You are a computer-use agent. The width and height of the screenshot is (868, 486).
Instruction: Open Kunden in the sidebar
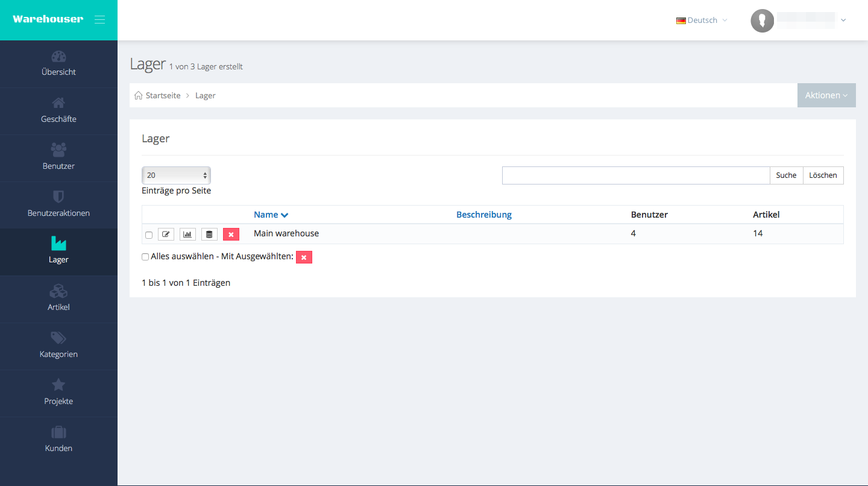coord(58,440)
